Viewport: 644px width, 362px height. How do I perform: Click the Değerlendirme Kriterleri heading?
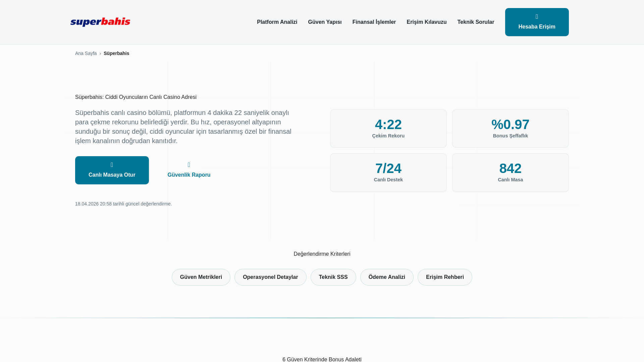(x=322, y=254)
